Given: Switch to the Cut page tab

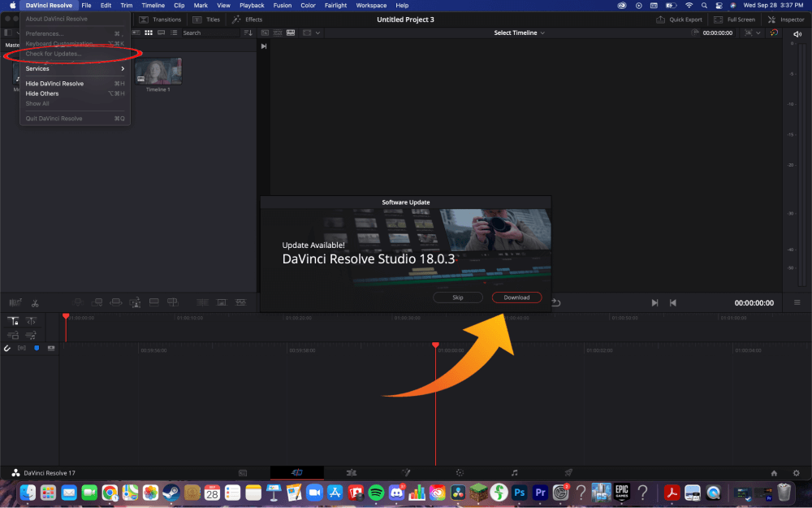Looking at the screenshot, I should click(296, 473).
